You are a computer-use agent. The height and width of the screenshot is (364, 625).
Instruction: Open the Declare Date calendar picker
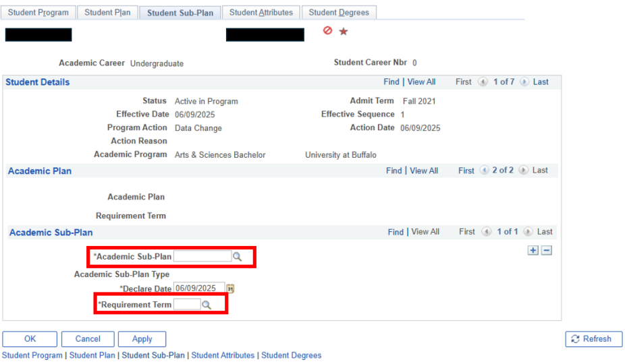(x=230, y=289)
